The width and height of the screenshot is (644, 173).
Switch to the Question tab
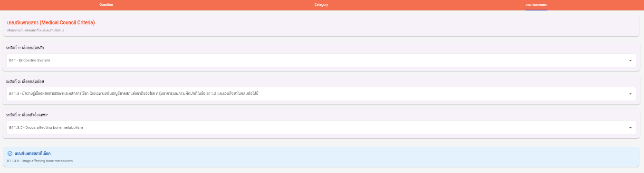point(106,4)
